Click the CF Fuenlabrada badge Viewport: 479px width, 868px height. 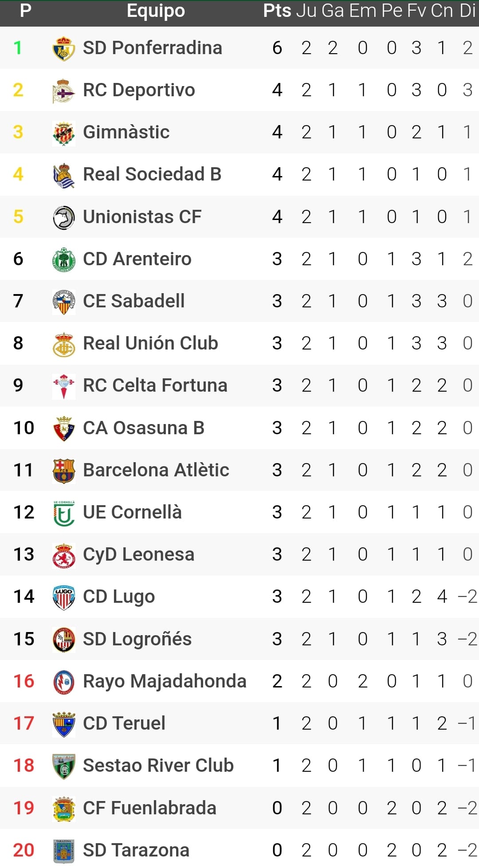pyautogui.click(x=63, y=808)
